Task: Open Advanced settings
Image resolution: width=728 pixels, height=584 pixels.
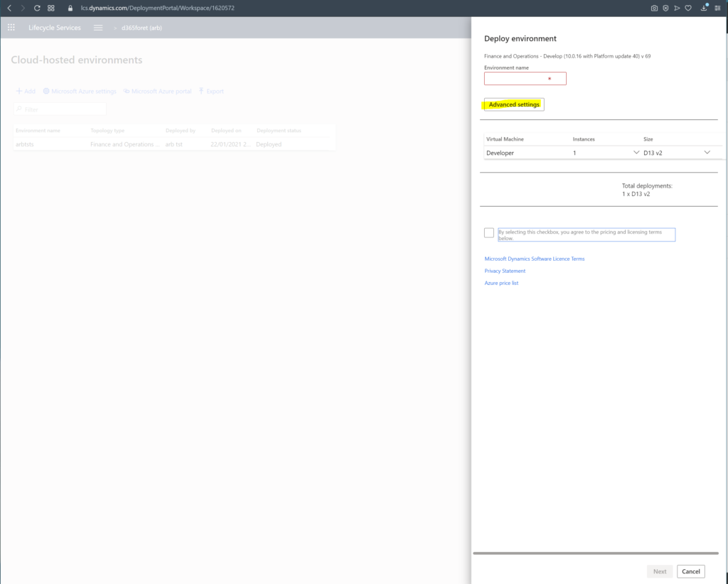Action: tap(514, 104)
